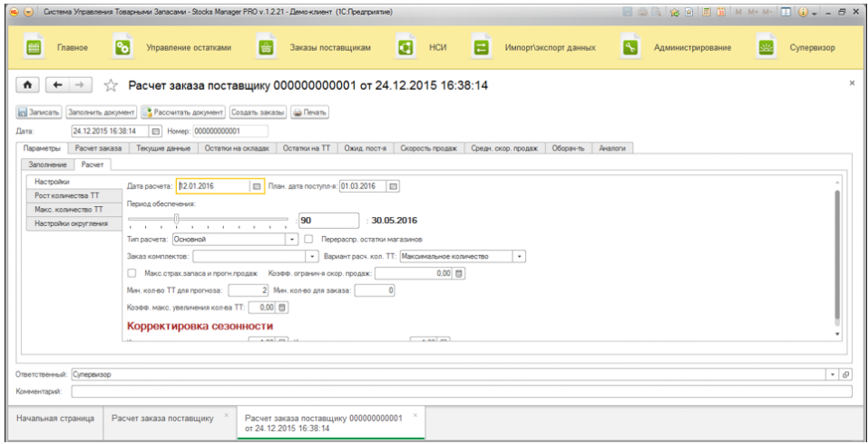Click the Номер input field

pyautogui.click(x=230, y=132)
